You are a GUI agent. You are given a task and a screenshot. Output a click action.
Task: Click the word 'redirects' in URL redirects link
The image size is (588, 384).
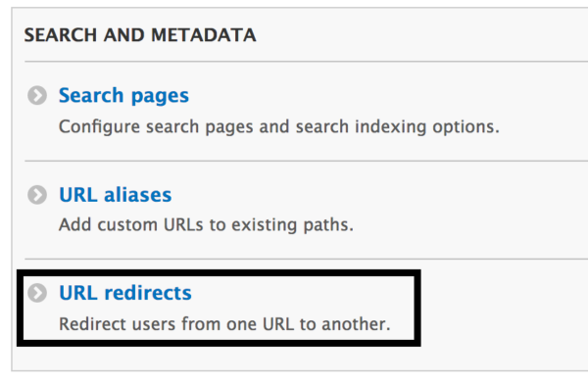pos(148,293)
